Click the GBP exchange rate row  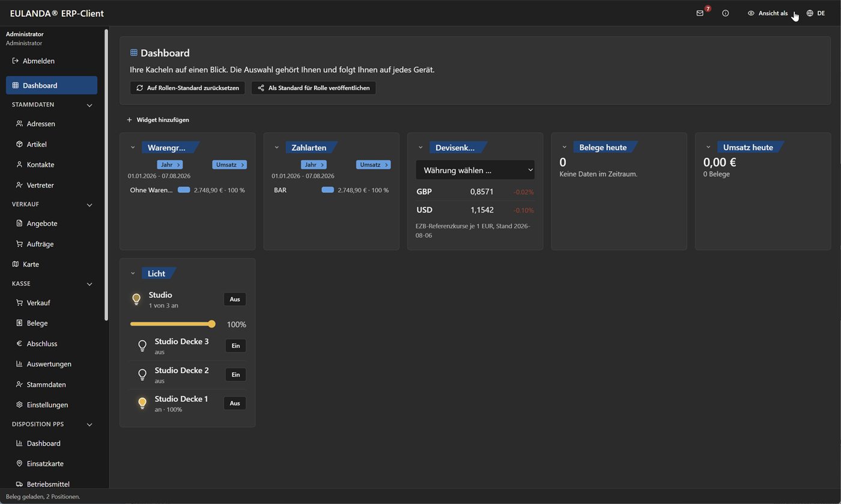[x=475, y=192]
